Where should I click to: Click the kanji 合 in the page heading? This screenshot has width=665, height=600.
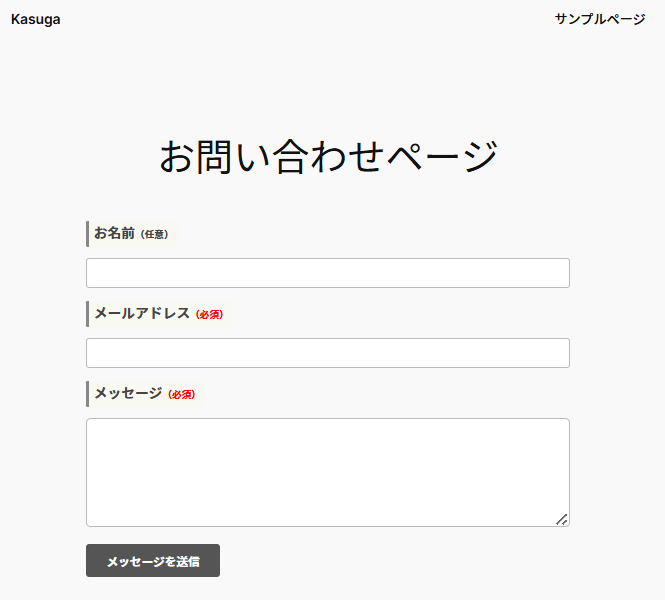coord(291,157)
